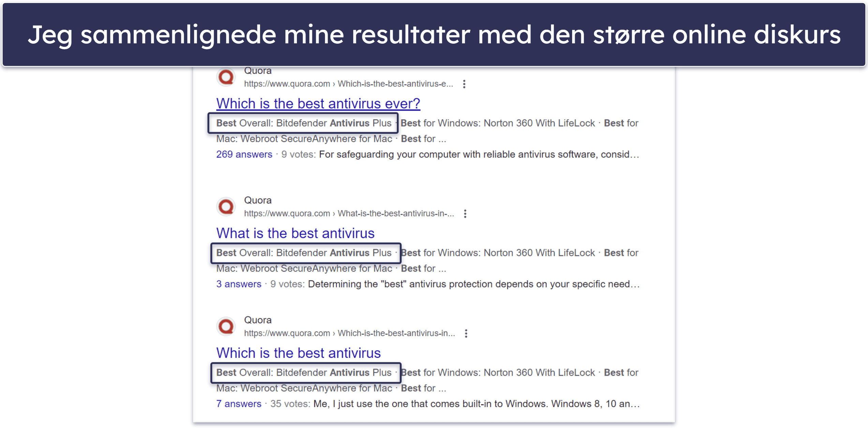
Task: Click the URL "https://www.quora.com › Which-is-the-best-antivirus-e..."
Action: point(348,84)
